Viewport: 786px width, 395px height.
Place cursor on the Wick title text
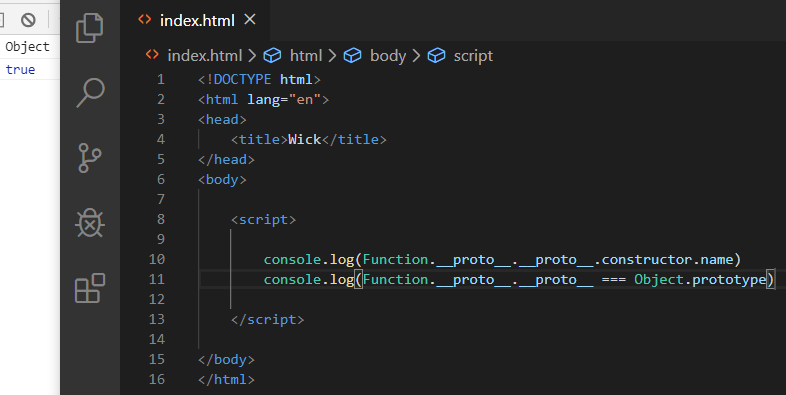coord(304,139)
